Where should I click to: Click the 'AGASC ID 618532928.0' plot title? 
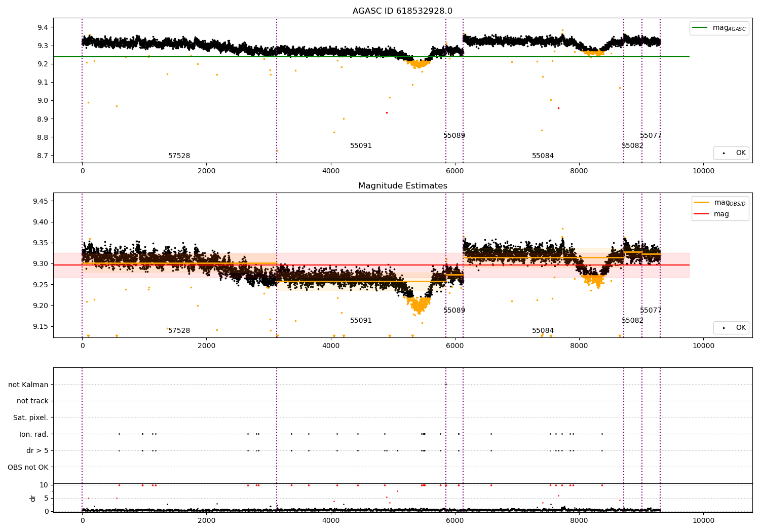[x=402, y=11]
